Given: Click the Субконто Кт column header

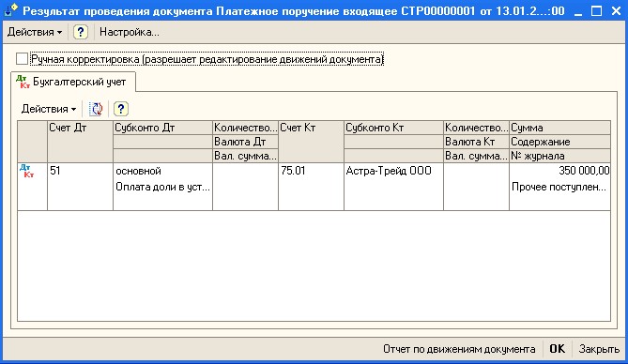Looking at the screenshot, I should pos(393,128).
